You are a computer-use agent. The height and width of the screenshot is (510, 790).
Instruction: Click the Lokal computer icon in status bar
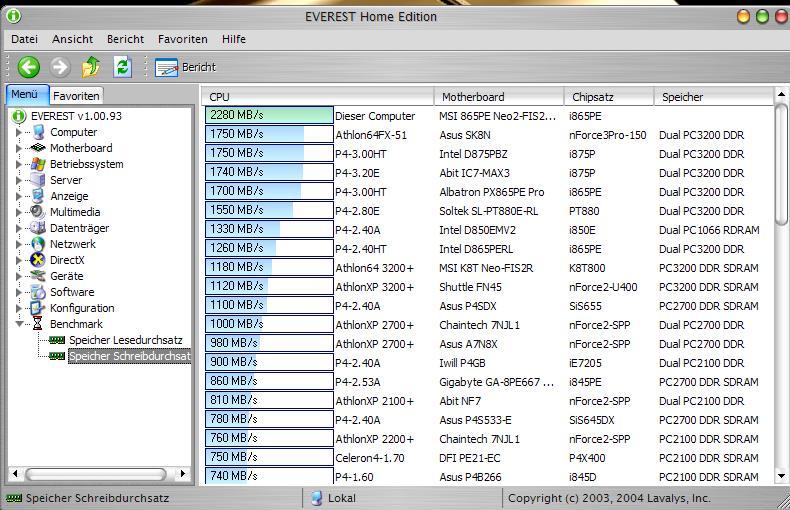(316, 498)
